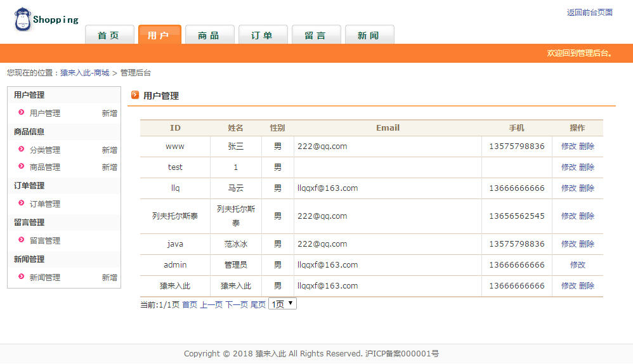This screenshot has height=364, width=633.
Task: Switch to the 新闻 tab
Action: pos(369,35)
